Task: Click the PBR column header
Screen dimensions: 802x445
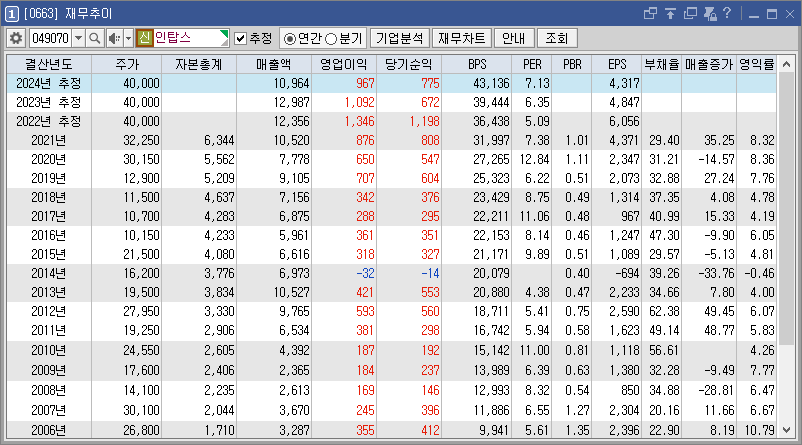Action: coord(572,64)
